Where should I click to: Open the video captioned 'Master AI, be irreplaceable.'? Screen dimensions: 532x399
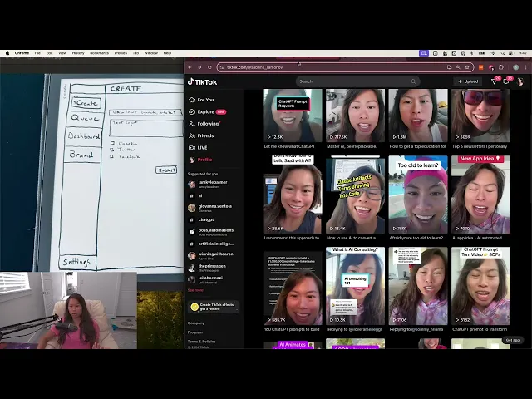click(355, 116)
